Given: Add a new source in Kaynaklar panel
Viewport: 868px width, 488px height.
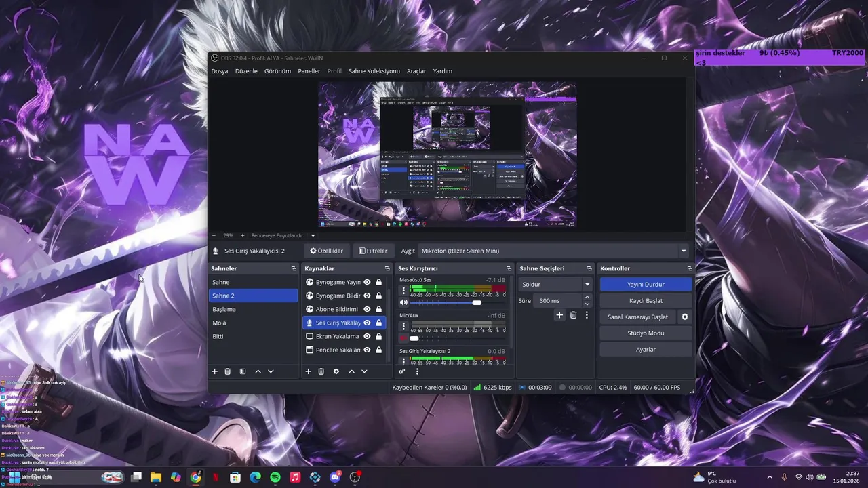Looking at the screenshot, I should (308, 371).
